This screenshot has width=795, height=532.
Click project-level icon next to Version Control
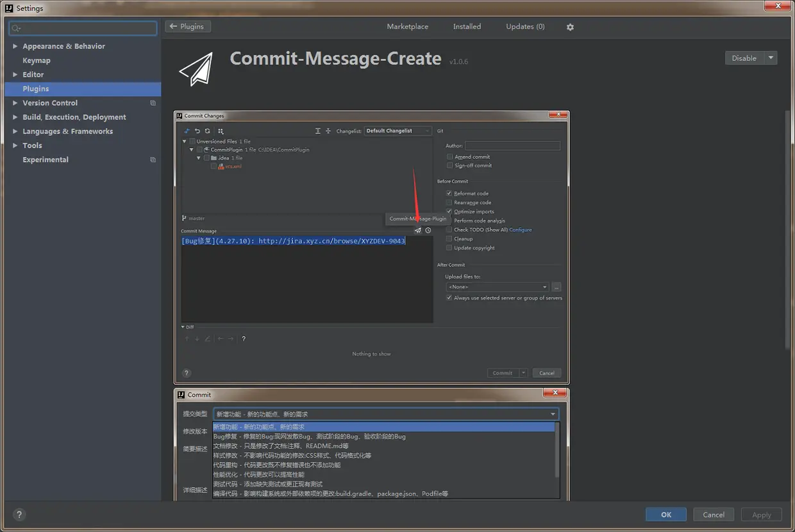(x=153, y=103)
